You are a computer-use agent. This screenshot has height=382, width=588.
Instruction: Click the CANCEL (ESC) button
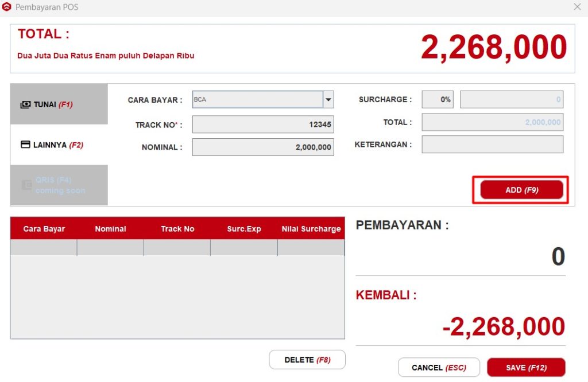click(x=438, y=368)
